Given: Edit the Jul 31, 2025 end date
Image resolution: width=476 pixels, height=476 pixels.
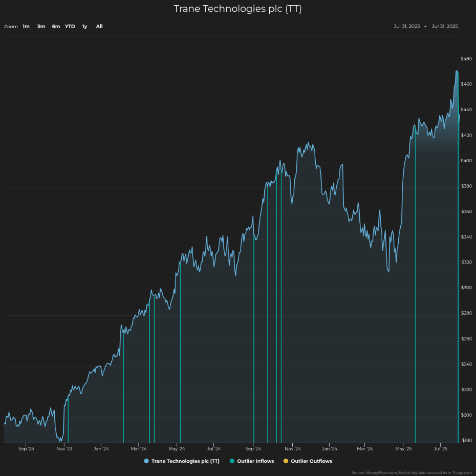Looking at the screenshot, I should pos(445,26).
